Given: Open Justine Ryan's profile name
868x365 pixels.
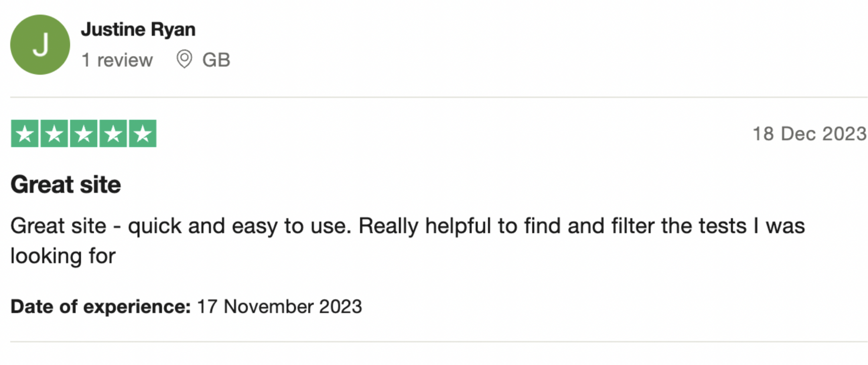Looking at the screenshot, I should (138, 30).
